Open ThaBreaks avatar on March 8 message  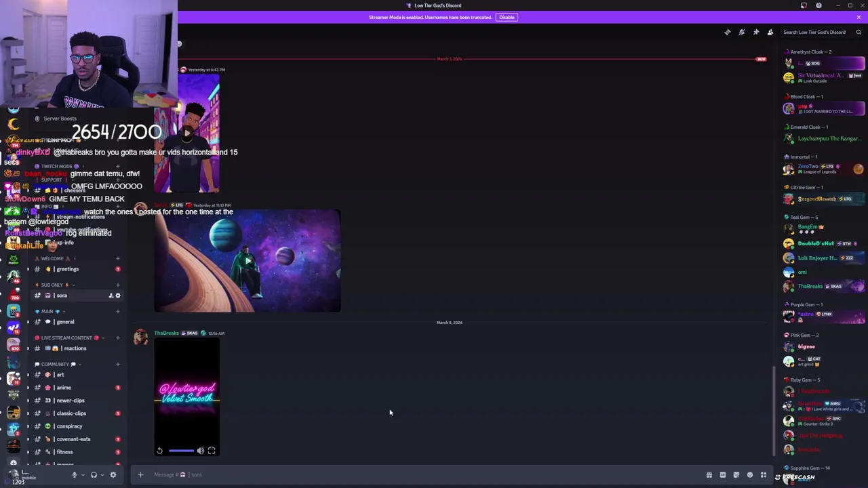[x=140, y=338]
